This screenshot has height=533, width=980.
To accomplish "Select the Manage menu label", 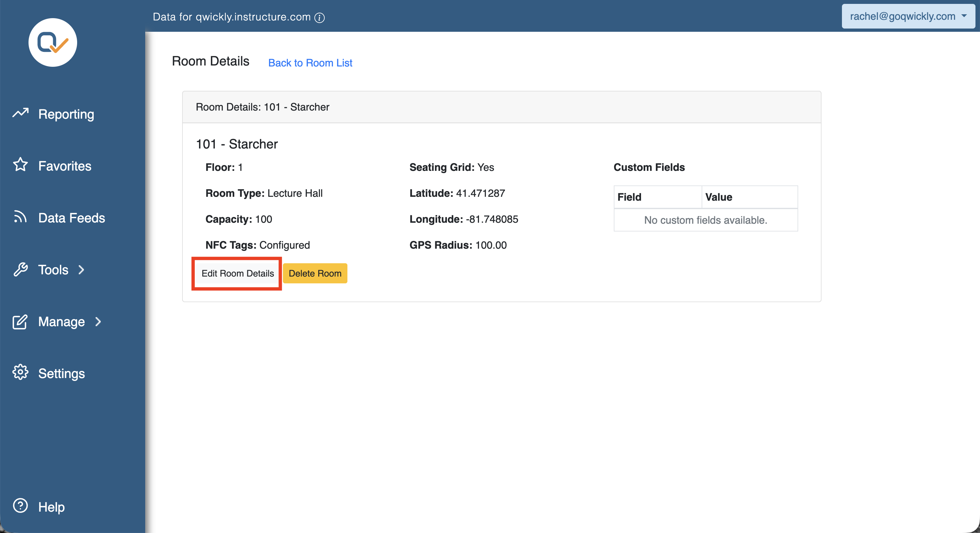I will [x=62, y=322].
